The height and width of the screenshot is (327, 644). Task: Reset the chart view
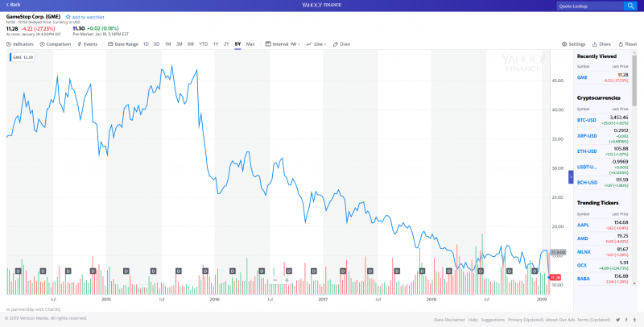pyautogui.click(x=628, y=44)
